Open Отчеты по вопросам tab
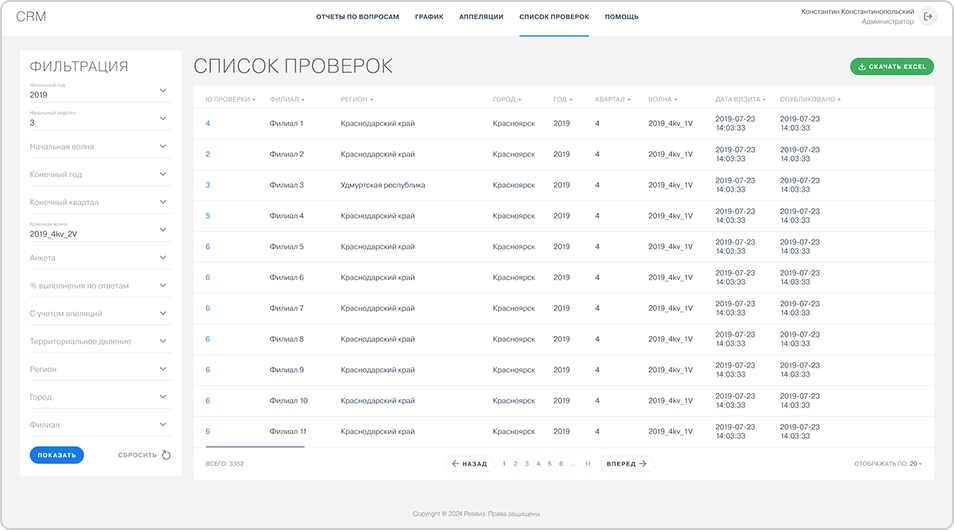 point(357,17)
